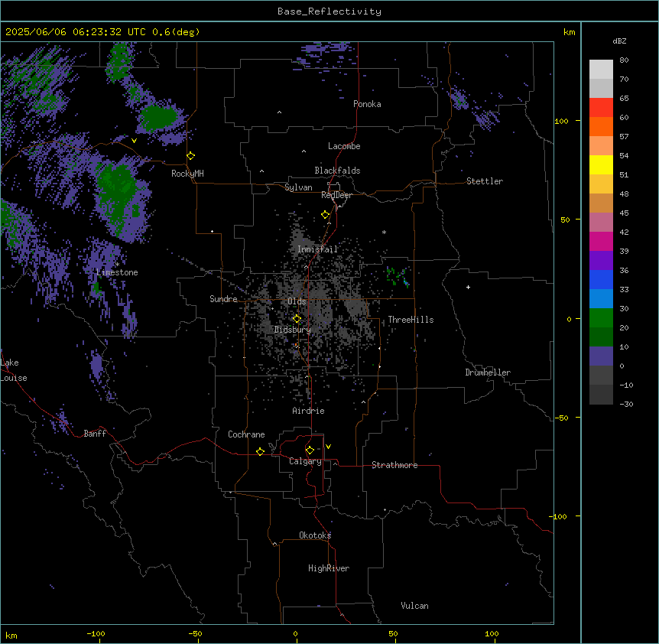The width and height of the screenshot is (659, 644).
Task: Click the yellow marker south of RedDeer
Action: (x=326, y=214)
